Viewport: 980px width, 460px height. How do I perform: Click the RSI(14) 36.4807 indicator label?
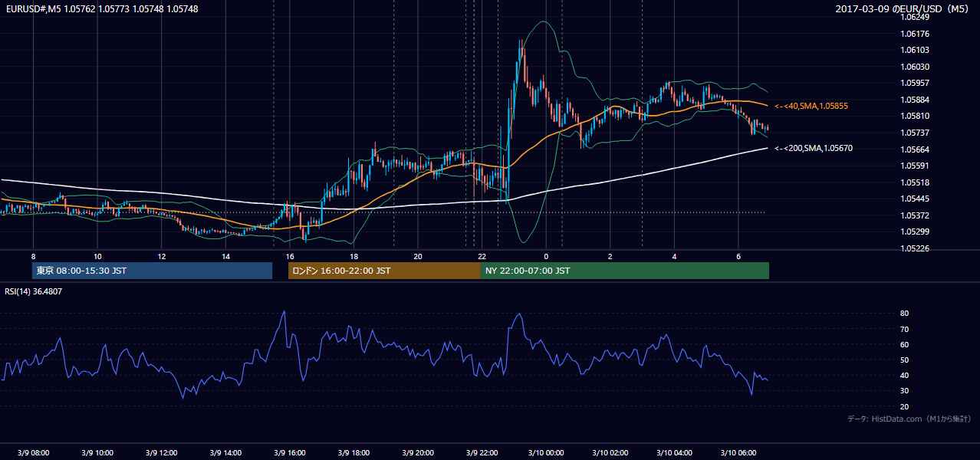click(34, 291)
